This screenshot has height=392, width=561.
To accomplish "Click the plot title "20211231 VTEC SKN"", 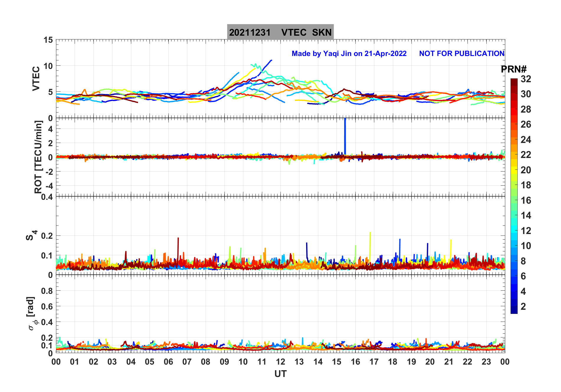I will click(x=280, y=32).
